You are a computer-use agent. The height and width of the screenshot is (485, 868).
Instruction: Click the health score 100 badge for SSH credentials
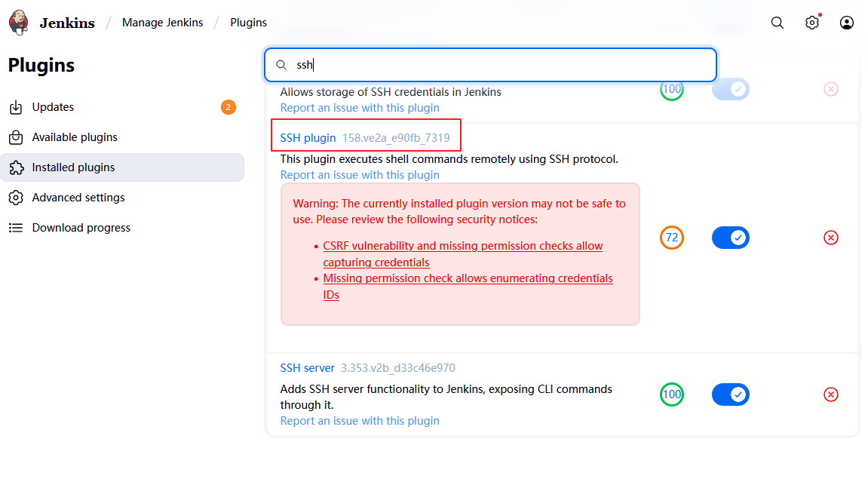coord(671,89)
